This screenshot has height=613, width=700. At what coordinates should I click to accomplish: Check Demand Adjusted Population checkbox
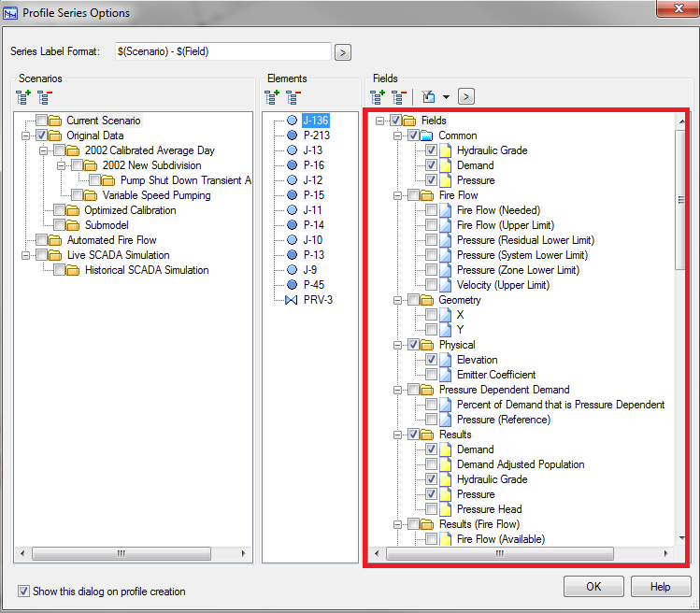coord(431,463)
